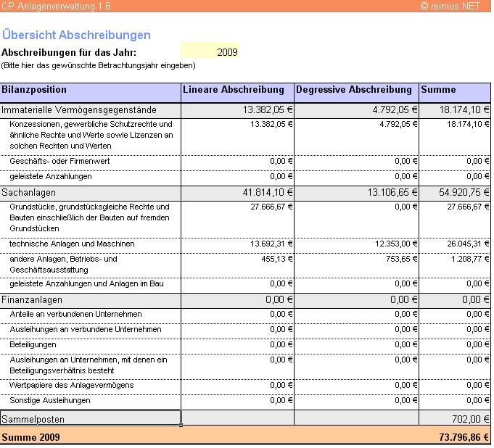Click the linear value 13.692,31 €
Viewport: 494px width, 448px height.
pyautogui.click(x=271, y=244)
